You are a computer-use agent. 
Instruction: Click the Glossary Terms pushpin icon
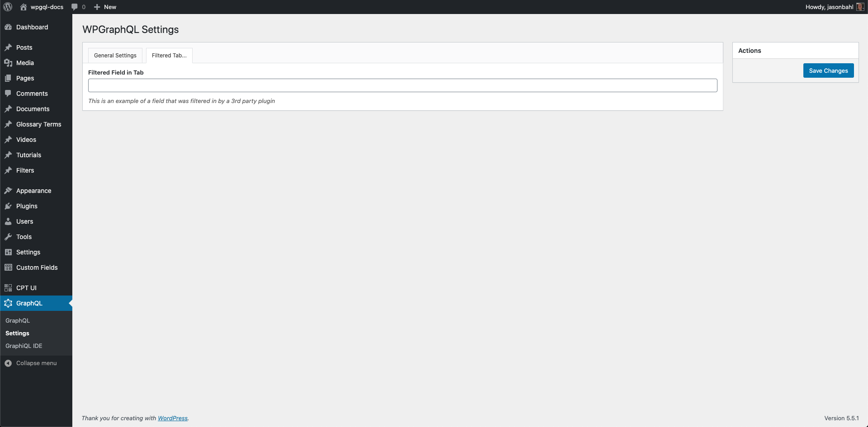tap(8, 124)
